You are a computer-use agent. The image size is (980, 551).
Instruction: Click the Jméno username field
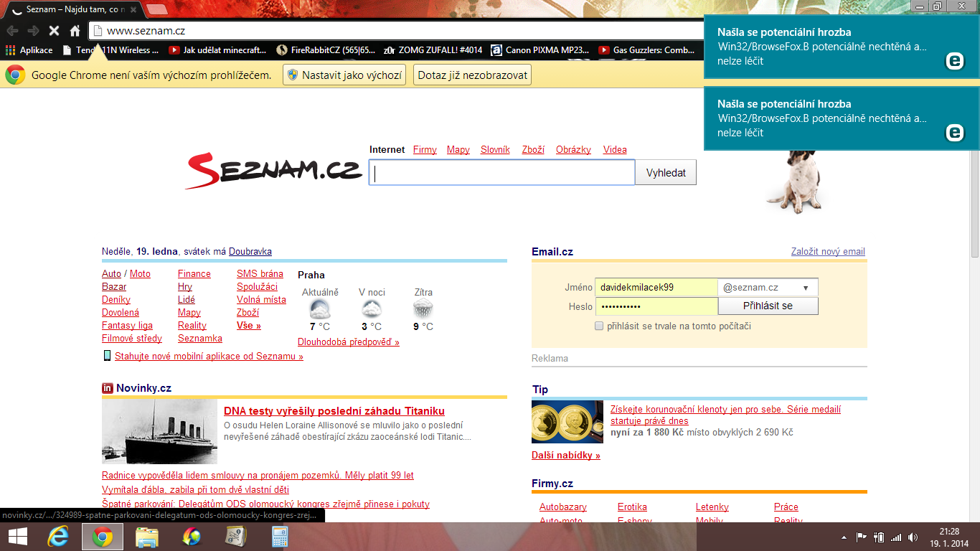pos(656,288)
